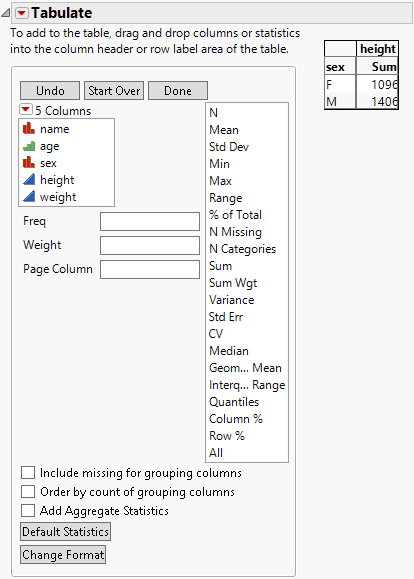This screenshot has height=579, width=414.
Task: Click the Weight role box
Action: point(150,245)
